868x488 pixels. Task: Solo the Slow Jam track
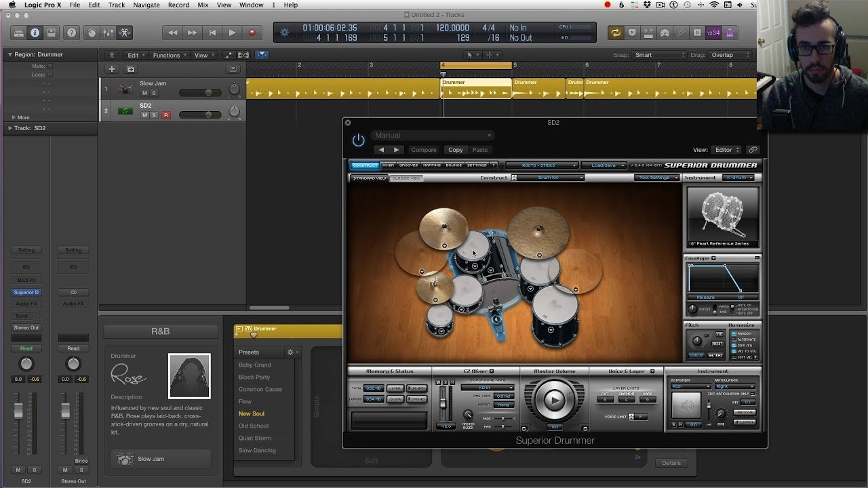(154, 93)
